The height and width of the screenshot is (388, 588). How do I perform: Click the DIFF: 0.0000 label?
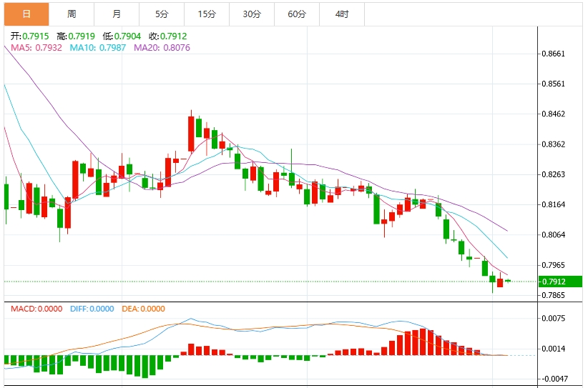coord(92,309)
